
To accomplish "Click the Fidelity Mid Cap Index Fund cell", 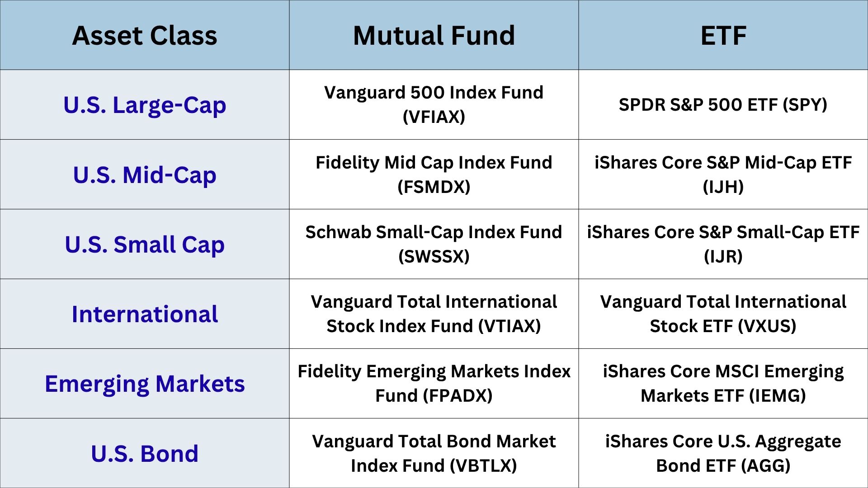I will (x=434, y=174).
